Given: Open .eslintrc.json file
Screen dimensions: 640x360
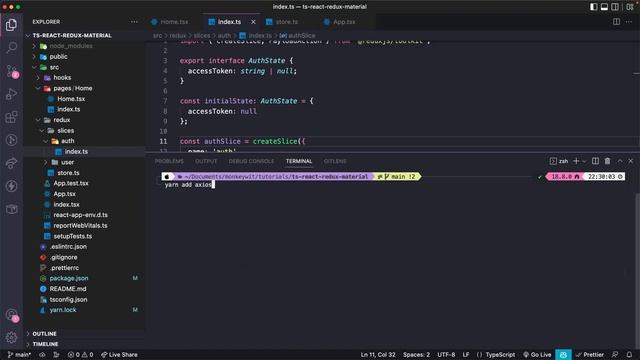Looking at the screenshot, I should (68, 247).
